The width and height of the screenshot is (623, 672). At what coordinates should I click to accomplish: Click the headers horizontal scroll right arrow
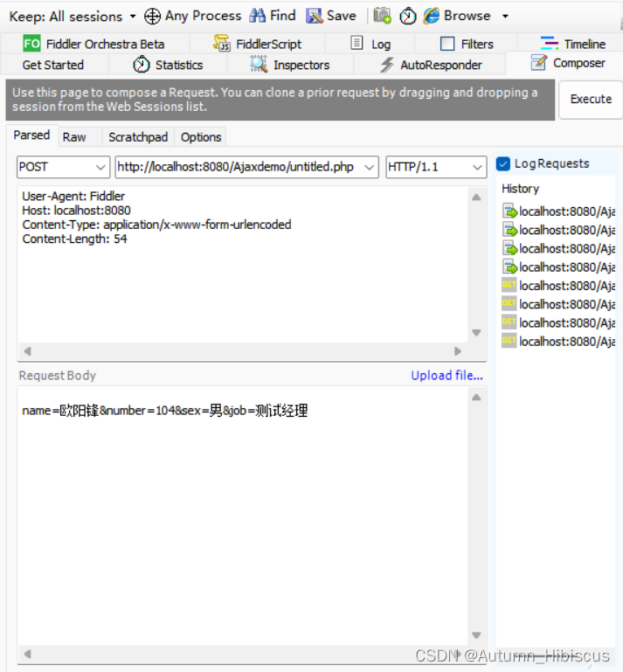point(458,351)
